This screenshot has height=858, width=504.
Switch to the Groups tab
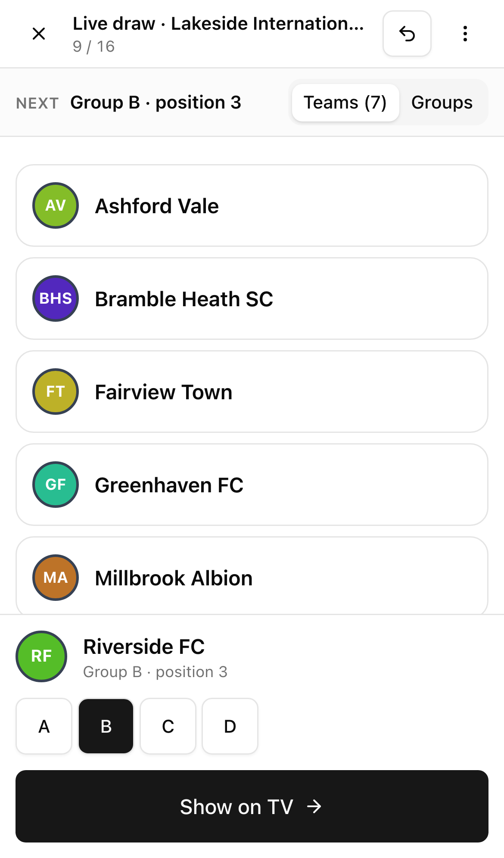pyautogui.click(x=442, y=103)
